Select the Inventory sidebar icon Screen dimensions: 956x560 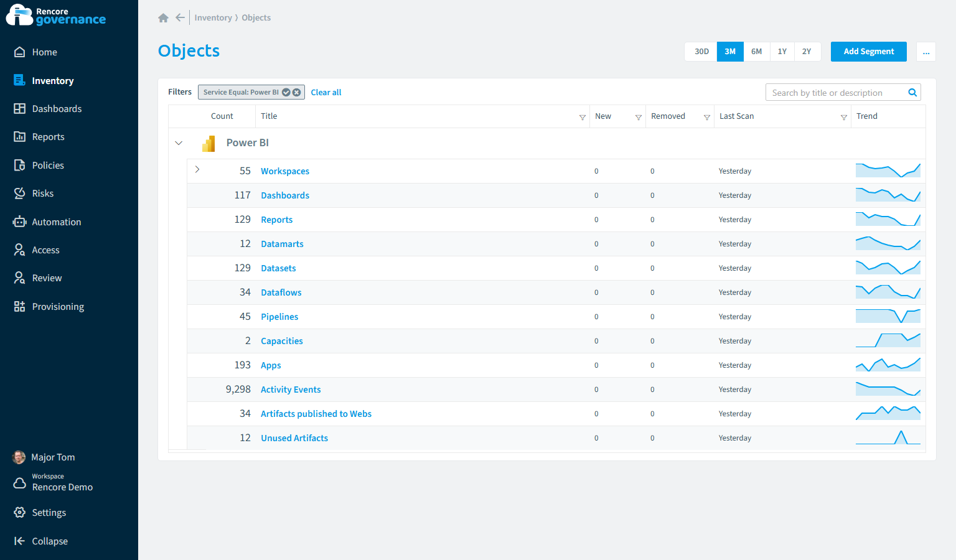click(20, 80)
